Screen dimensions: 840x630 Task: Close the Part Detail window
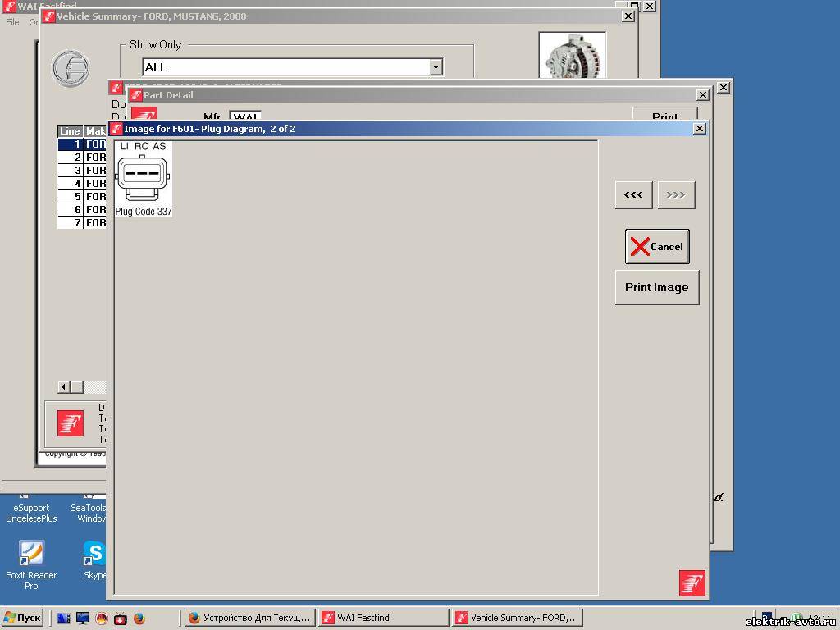[x=702, y=95]
